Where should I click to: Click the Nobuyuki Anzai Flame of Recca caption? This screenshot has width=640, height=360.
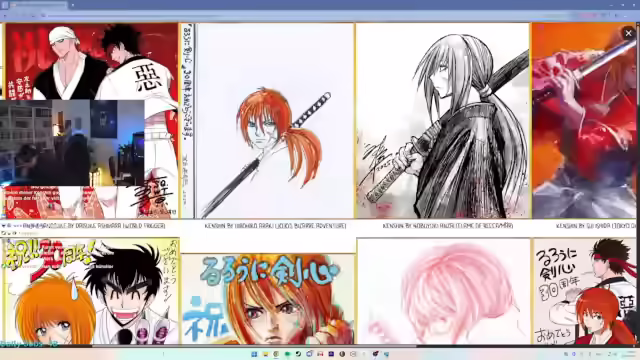coord(448,226)
